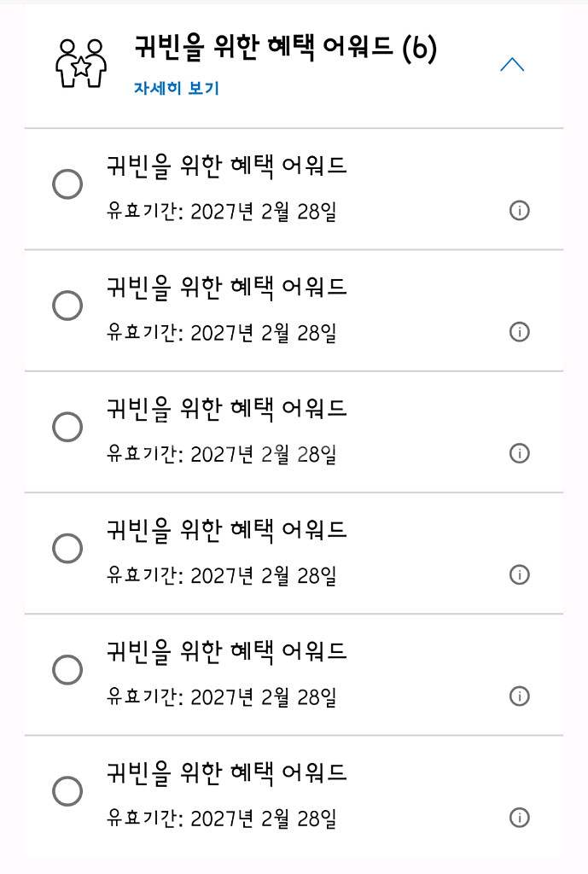Click the first award's 유효기간 date text
This screenshot has height=874, width=588.
point(221,212)
